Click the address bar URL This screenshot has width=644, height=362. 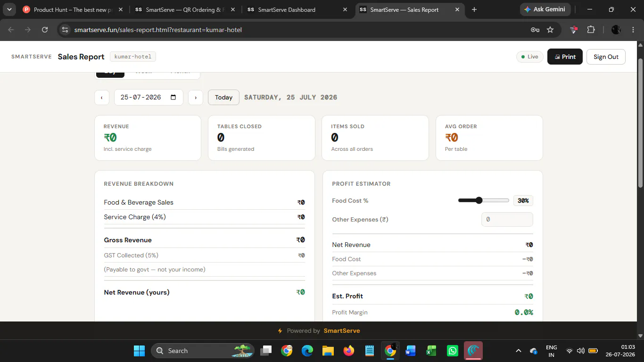pos(158,30)
